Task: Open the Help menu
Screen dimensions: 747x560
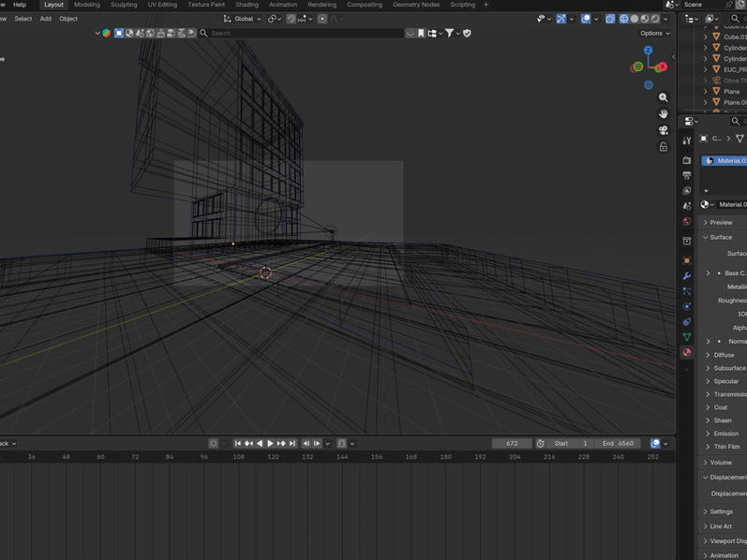Action: pos(20,5)
